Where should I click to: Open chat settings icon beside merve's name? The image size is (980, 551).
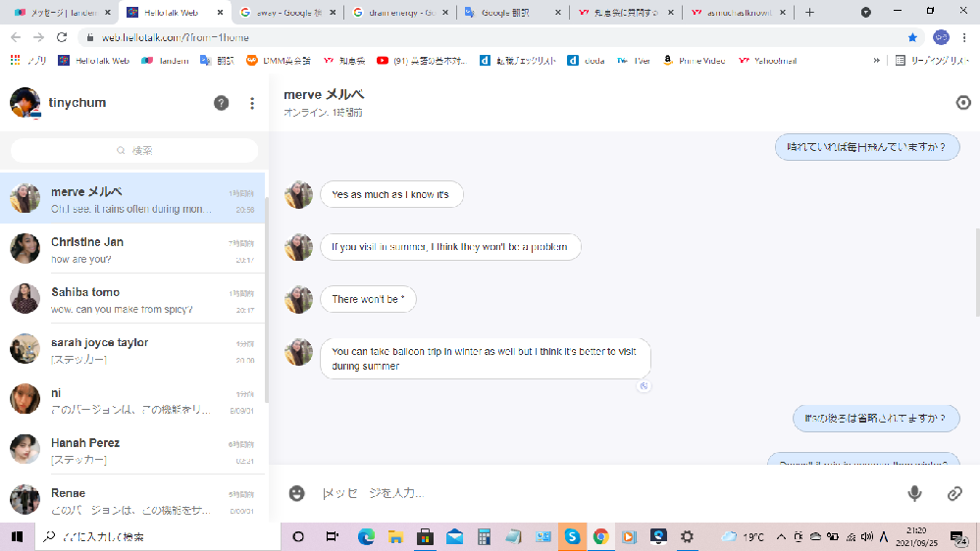pyautogui.click(x=962, y=103)
